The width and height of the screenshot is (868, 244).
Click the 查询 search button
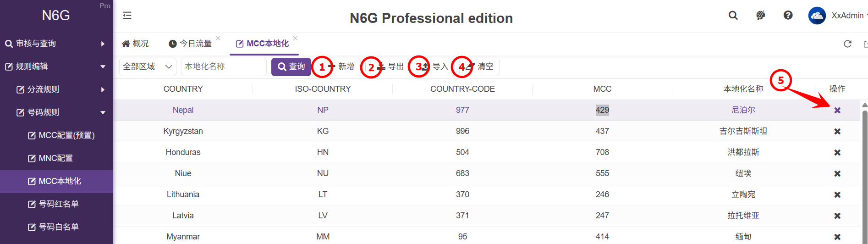coord(291,67)
